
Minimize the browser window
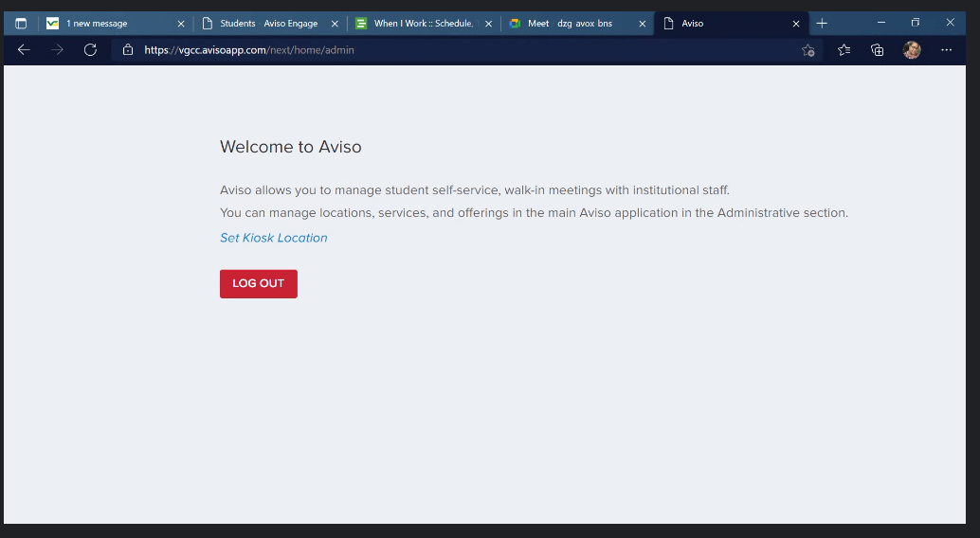[x=881, y=23]
